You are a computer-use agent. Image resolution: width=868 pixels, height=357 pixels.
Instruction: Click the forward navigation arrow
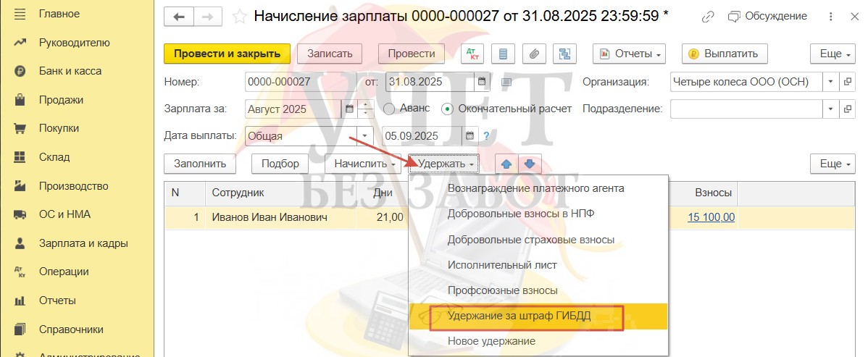pos(208,17)
